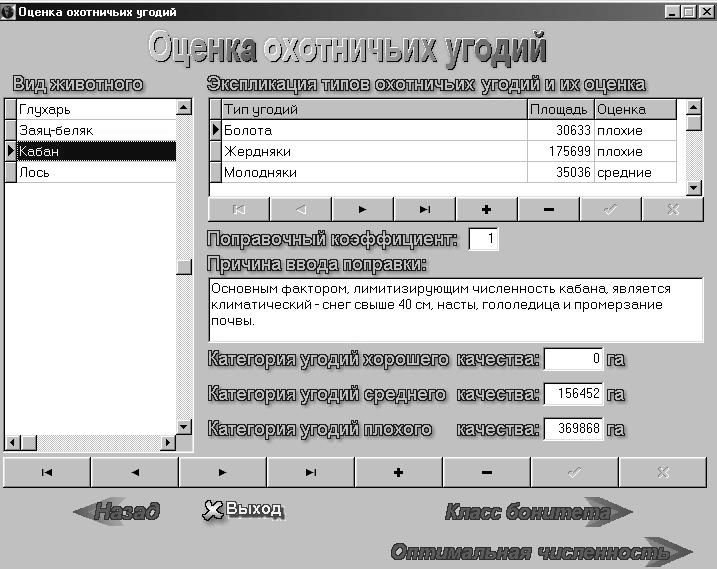Viewport: 717px width, 569px height.
Task: Cancel edit X in hunting grounds table navigator
Action: (x=673, y=209)
